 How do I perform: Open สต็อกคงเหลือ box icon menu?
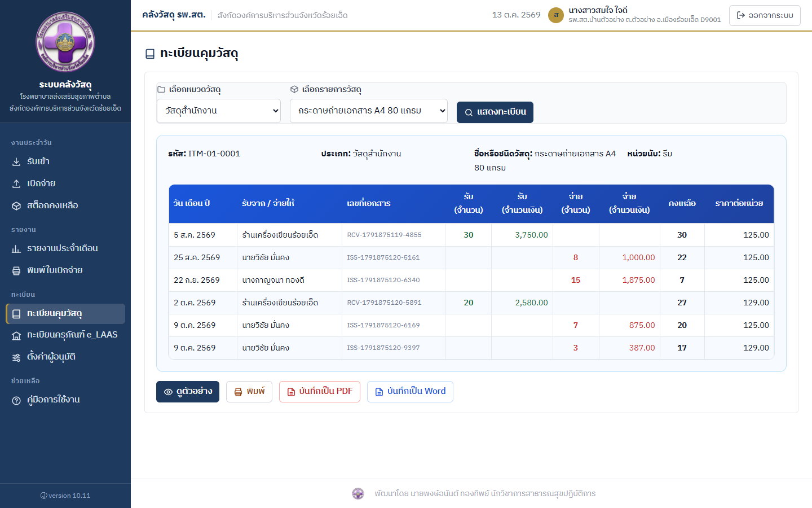[x=65, y=205]
